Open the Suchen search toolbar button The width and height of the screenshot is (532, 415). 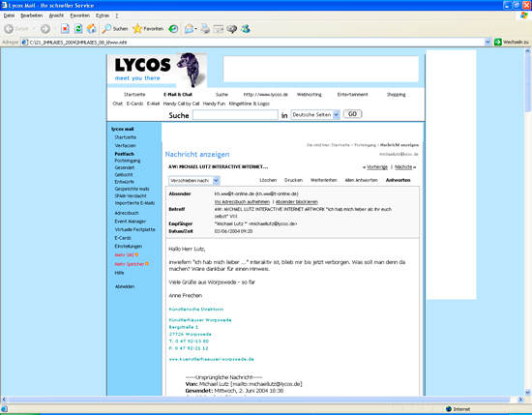click(115, 29)
